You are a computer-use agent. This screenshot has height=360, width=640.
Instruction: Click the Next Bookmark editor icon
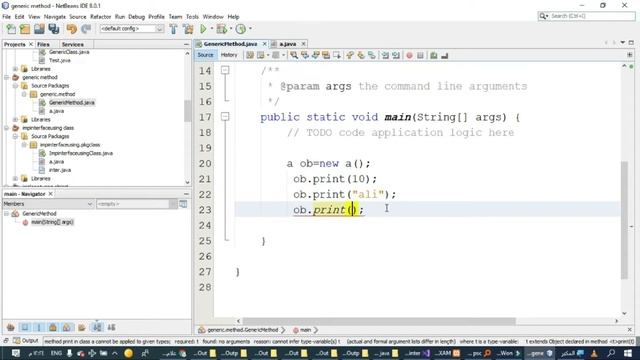click(x=361, y=55)
